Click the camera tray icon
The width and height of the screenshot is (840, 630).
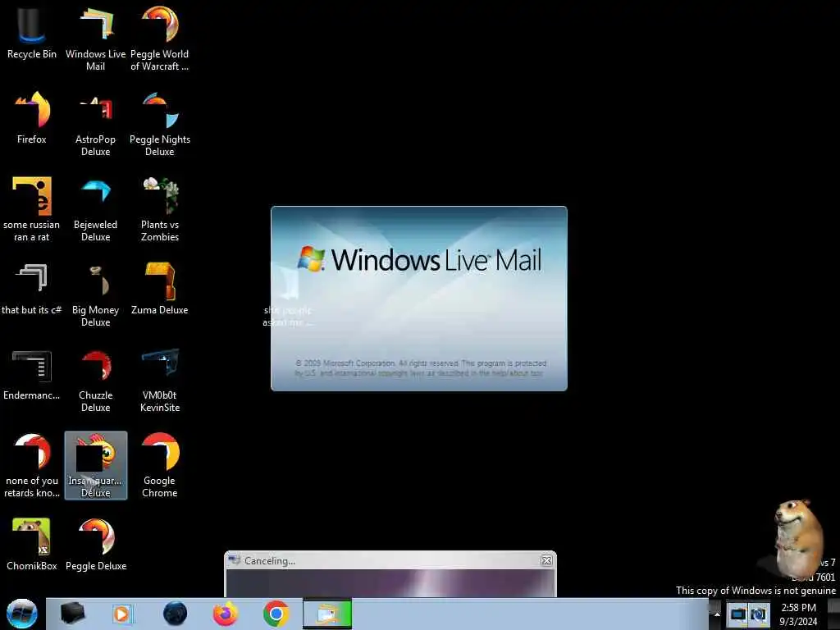pyautogui.click(x=758, y=614)
